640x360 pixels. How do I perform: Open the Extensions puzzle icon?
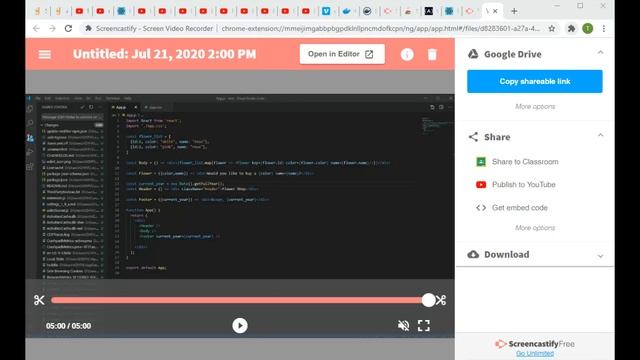coord(571,29)
